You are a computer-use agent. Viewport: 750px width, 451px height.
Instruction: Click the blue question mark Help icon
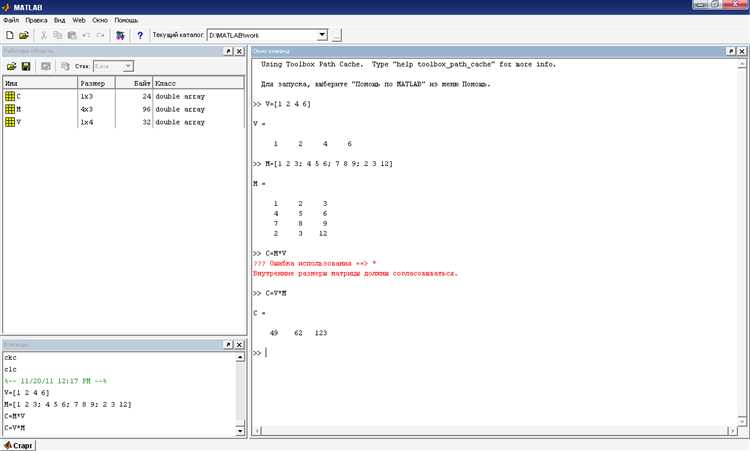140,35
